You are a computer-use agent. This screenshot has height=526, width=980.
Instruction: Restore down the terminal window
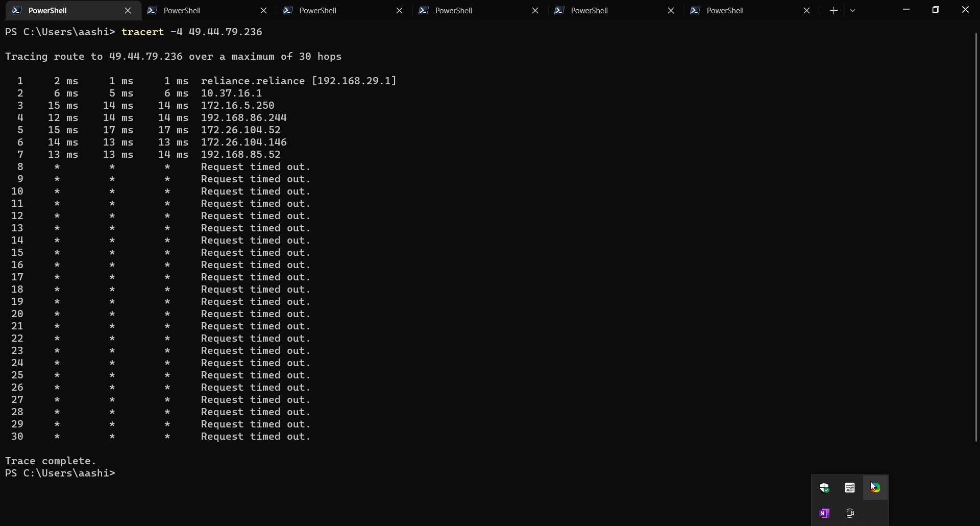(x=936, y=9)
